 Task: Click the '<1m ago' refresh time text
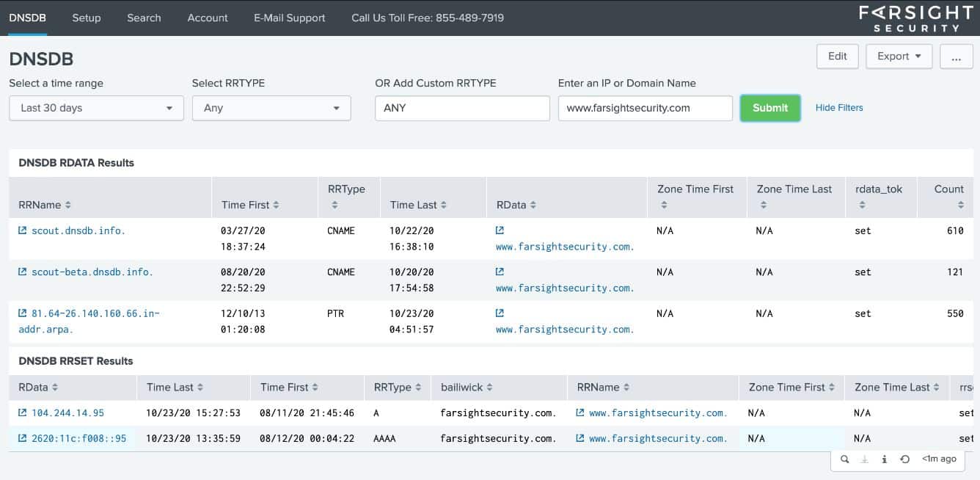(x=939, y=459)
